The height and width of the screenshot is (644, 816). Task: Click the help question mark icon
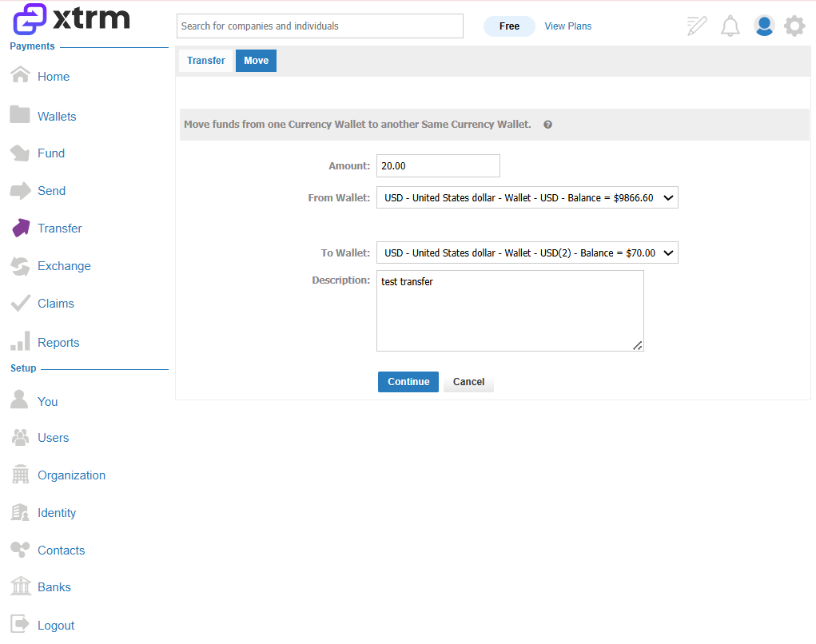(x=547, y=125)
